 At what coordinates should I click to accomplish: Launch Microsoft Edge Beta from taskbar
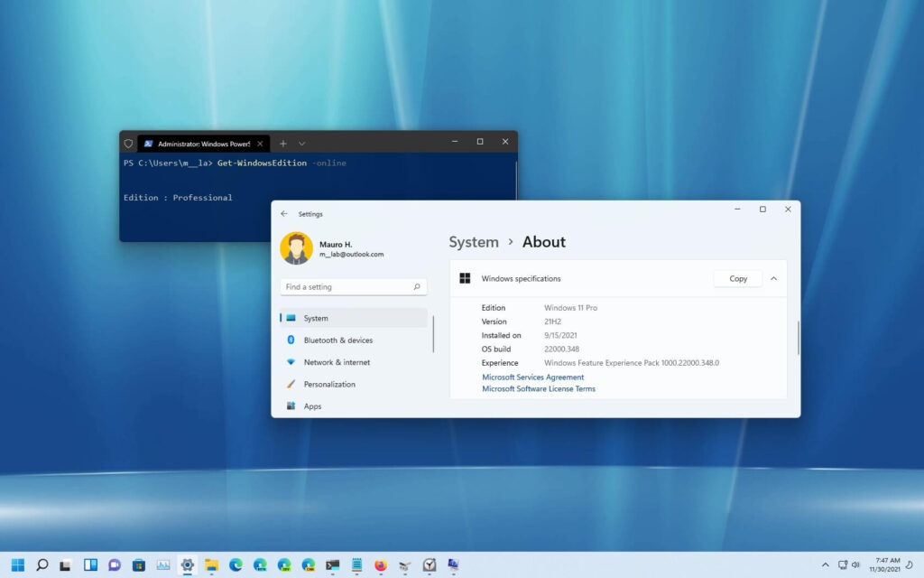(260, 565)
